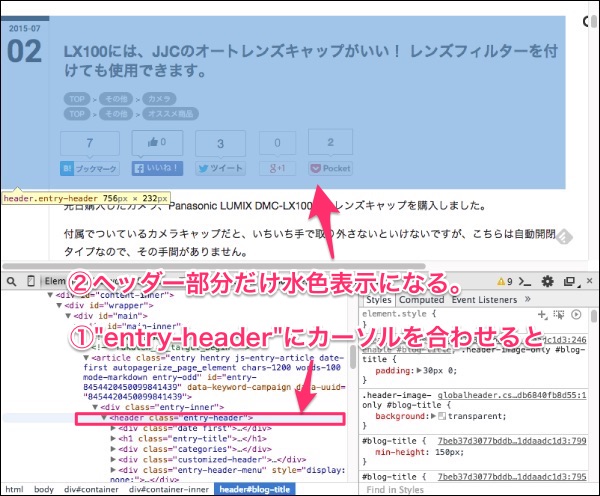Expand the h1 class="entry-title" node
Viewport: 600px width, 496px height.
(113, 438)
